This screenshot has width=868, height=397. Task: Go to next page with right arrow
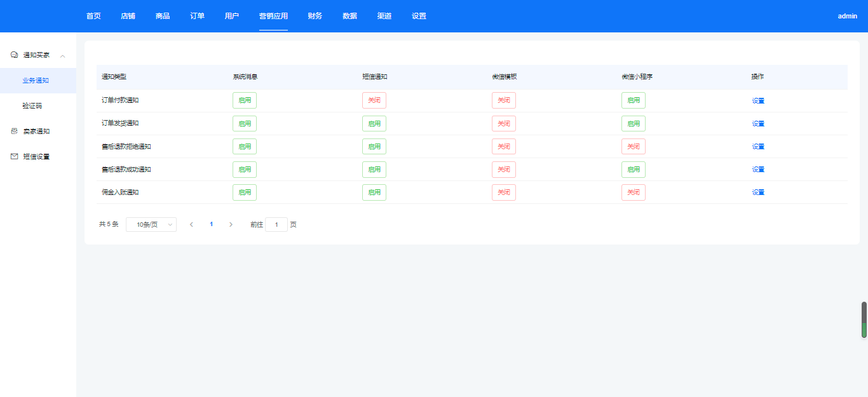tap(231, 224)
